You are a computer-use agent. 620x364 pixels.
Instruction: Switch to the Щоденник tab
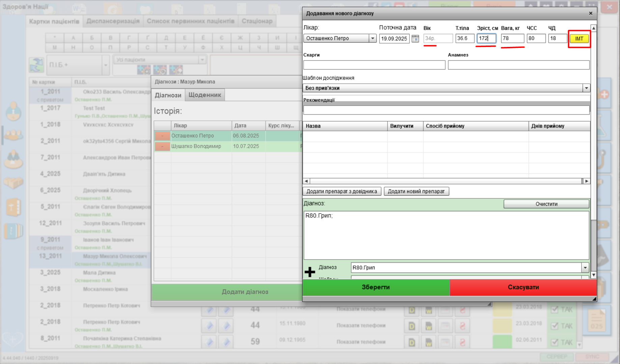coord(204,95)
